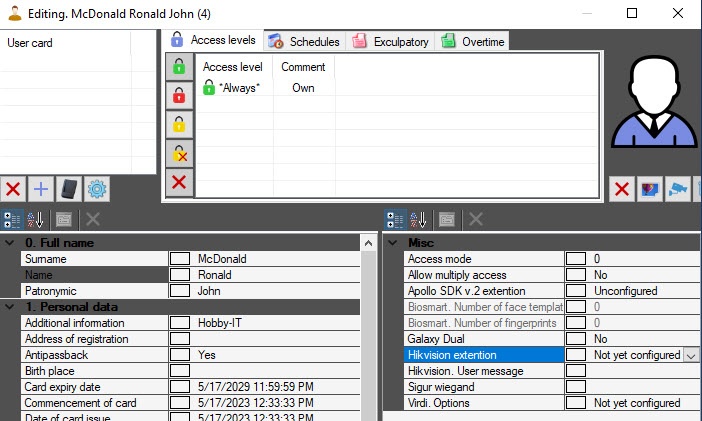Click the yellow lock access level button

(179, 125)
